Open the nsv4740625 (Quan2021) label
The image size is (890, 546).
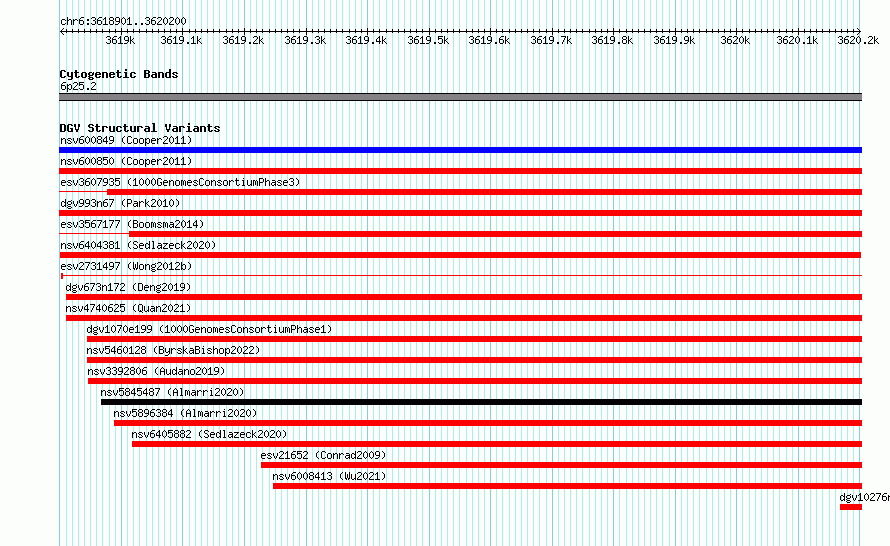[x=128, y=308]
